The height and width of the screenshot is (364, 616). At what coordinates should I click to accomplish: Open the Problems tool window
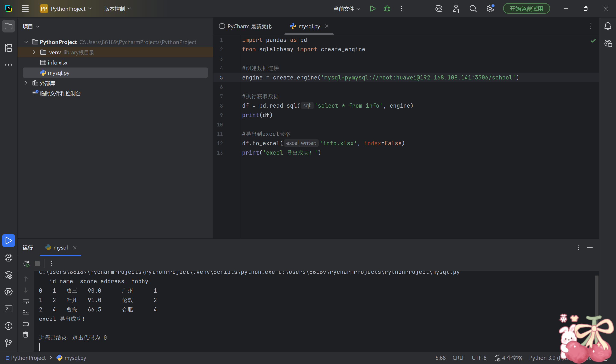(9, 326)
